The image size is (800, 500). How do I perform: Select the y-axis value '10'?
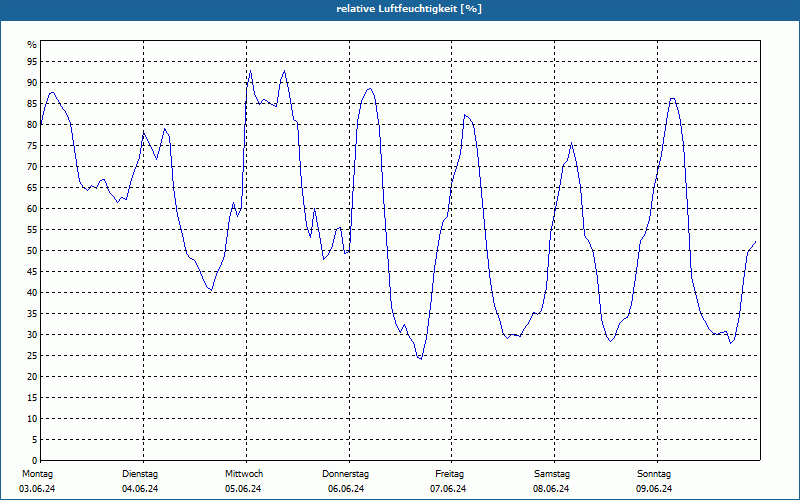[32, 419]
